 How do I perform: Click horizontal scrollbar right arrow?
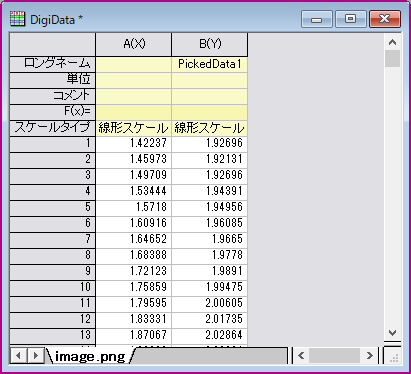point(370,356)
